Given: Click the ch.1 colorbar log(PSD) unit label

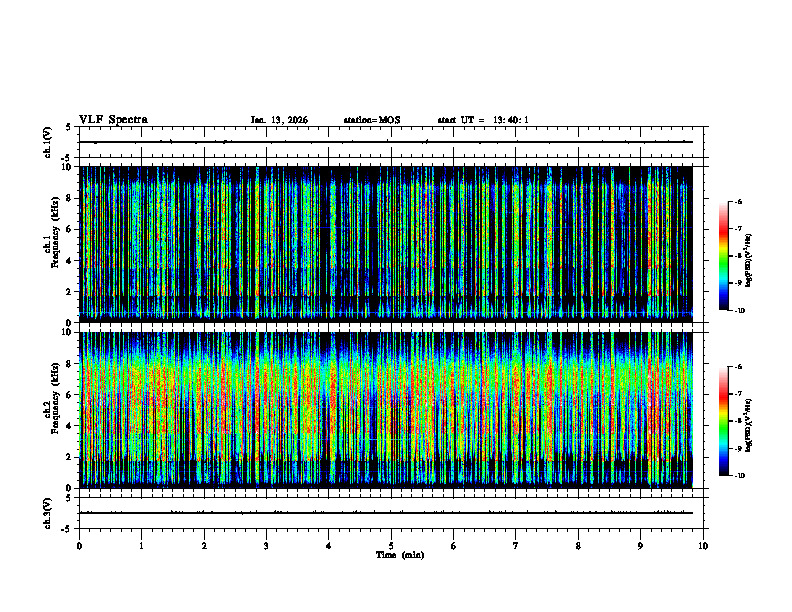Looking at the screenshot, I should [x=749, y=260].
